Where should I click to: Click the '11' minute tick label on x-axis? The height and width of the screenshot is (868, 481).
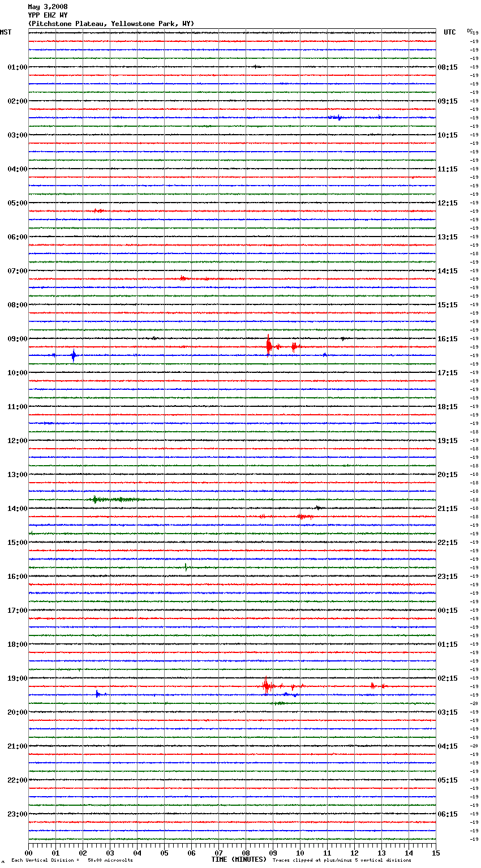click(327, 853)
